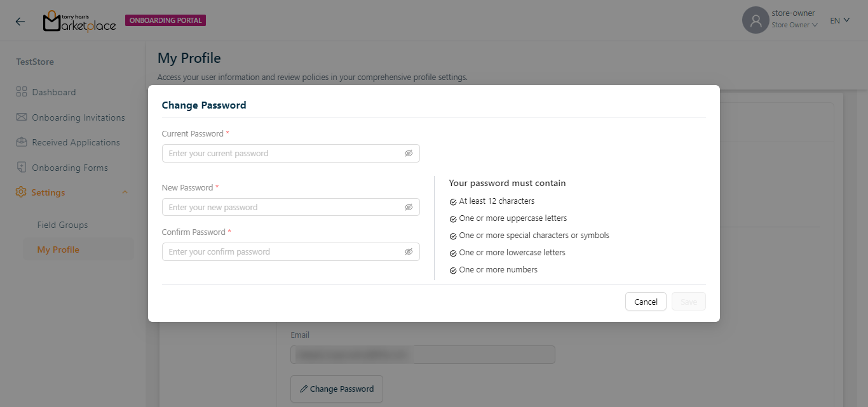Click the Dashboard grid icon

click(22, 92)
